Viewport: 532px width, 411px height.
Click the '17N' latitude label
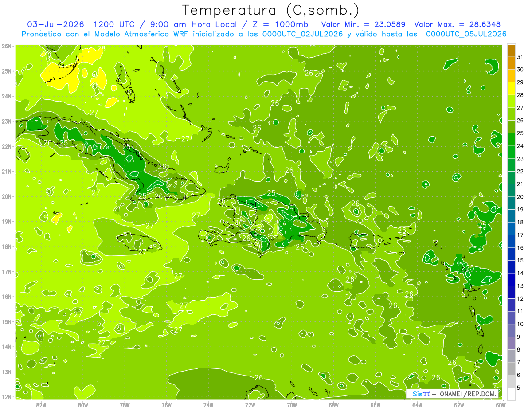pos(7,272)
